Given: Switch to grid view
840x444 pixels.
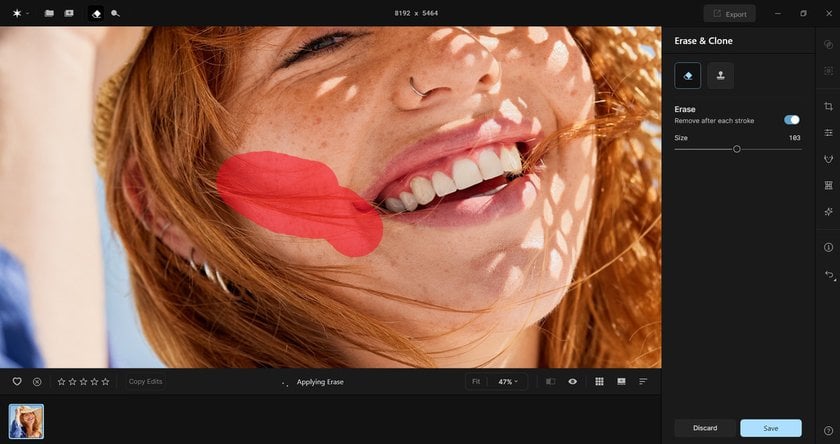Looking at the screenshot, I should pos(599,381).
